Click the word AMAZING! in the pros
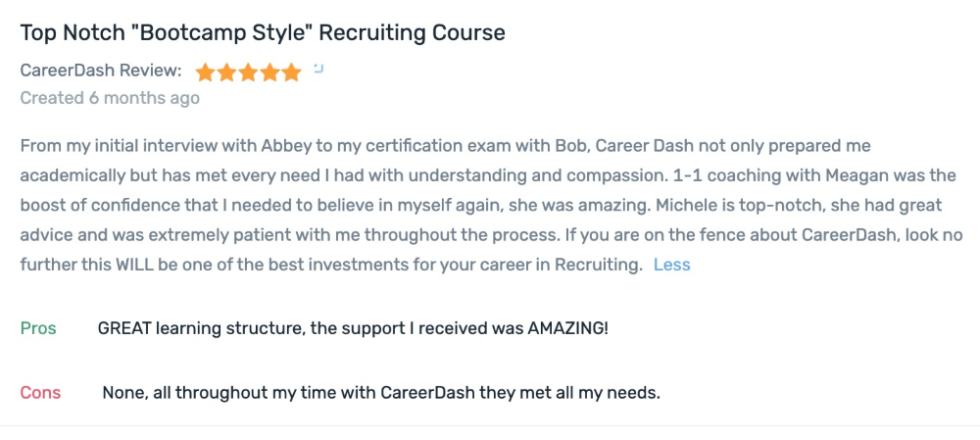Screen dimensions: 980x440 pos(568,328)
